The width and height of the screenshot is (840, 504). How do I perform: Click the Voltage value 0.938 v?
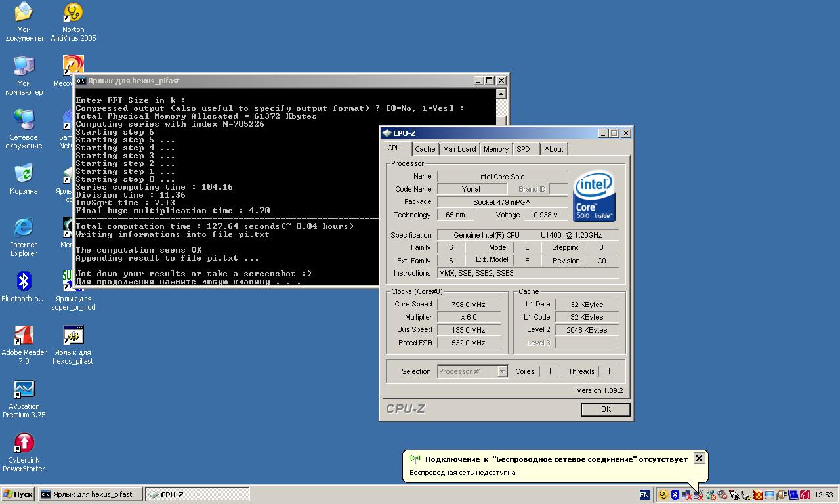point(545,215)
